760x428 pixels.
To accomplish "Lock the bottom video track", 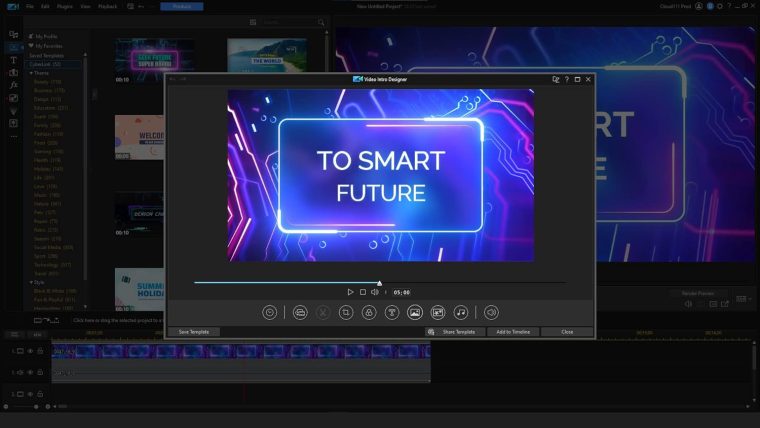I will point(40,394).
